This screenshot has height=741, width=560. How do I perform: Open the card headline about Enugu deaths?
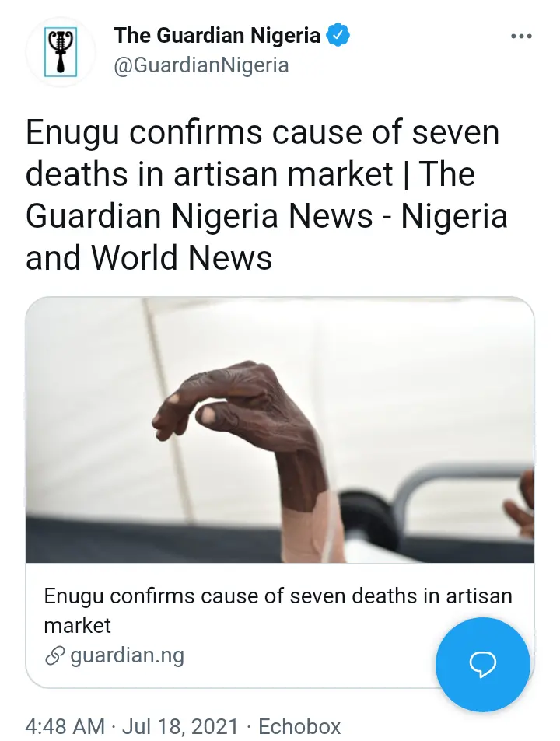tap(278, 610)
